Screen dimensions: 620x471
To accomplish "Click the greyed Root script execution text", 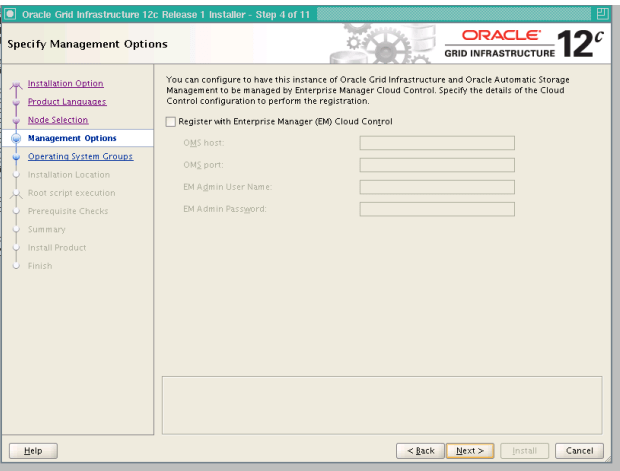I will [x=72, y=193].
